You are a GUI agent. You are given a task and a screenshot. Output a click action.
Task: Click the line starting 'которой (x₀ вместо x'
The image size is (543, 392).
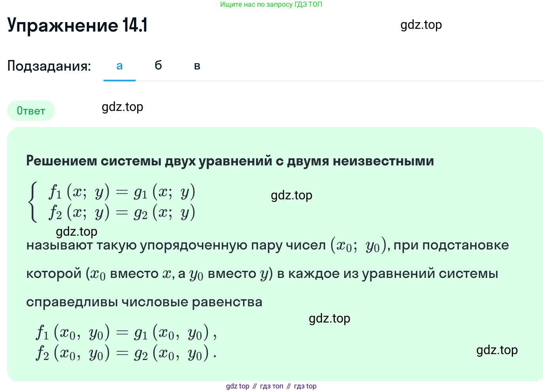click(x=262, y=274)
